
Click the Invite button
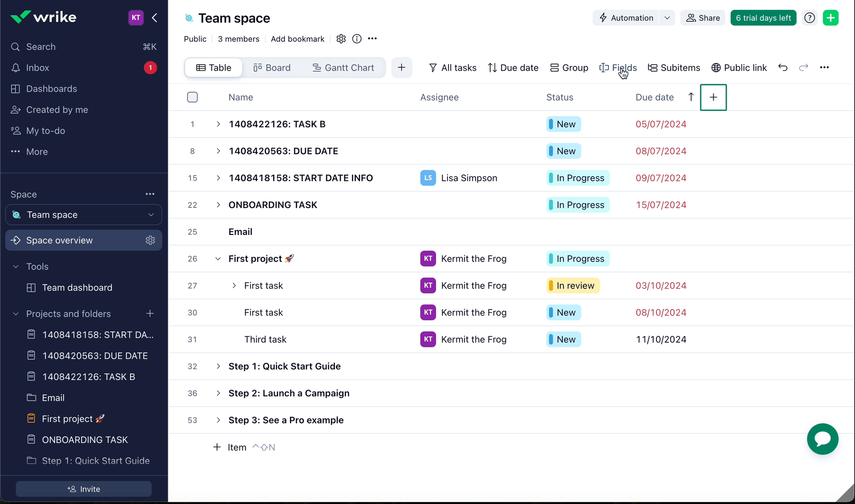[84, 489]
